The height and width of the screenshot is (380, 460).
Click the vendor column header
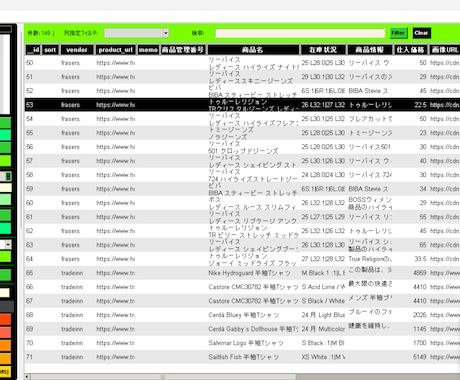(x=77, y=50)
